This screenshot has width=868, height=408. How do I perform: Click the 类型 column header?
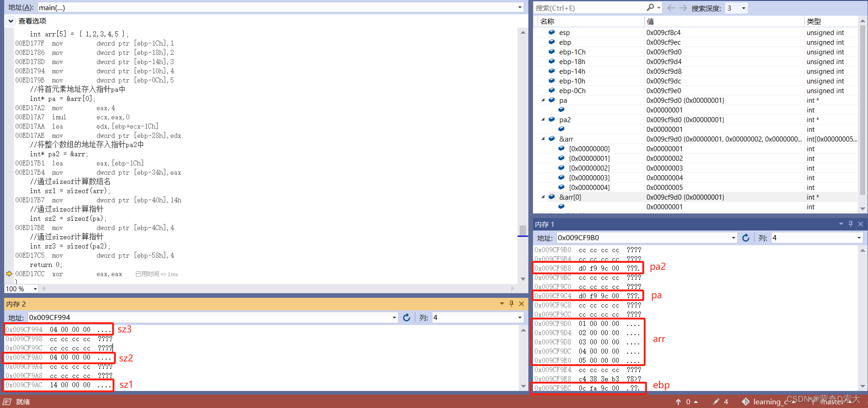814,21
